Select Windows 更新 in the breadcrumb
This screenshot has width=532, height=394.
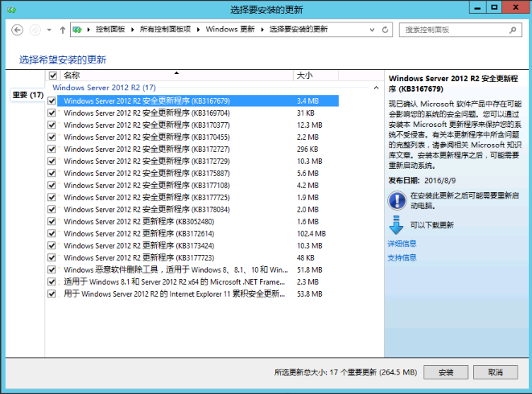(x=230, y=30)
